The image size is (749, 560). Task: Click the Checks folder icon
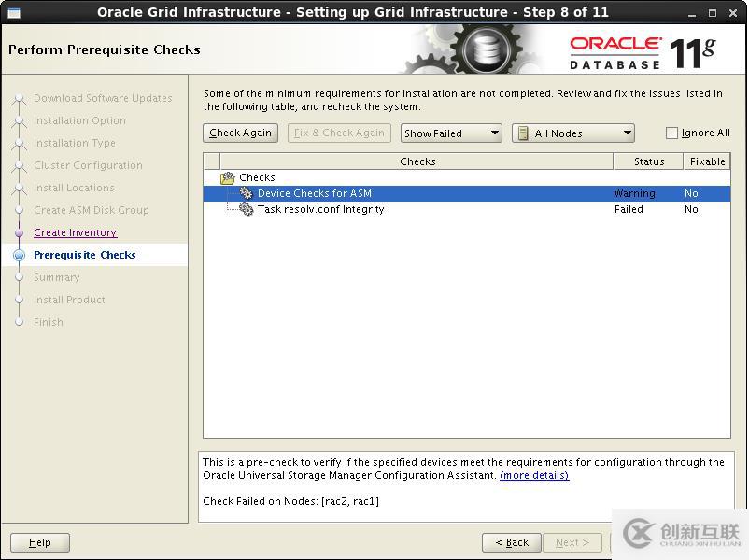(228, 177)
